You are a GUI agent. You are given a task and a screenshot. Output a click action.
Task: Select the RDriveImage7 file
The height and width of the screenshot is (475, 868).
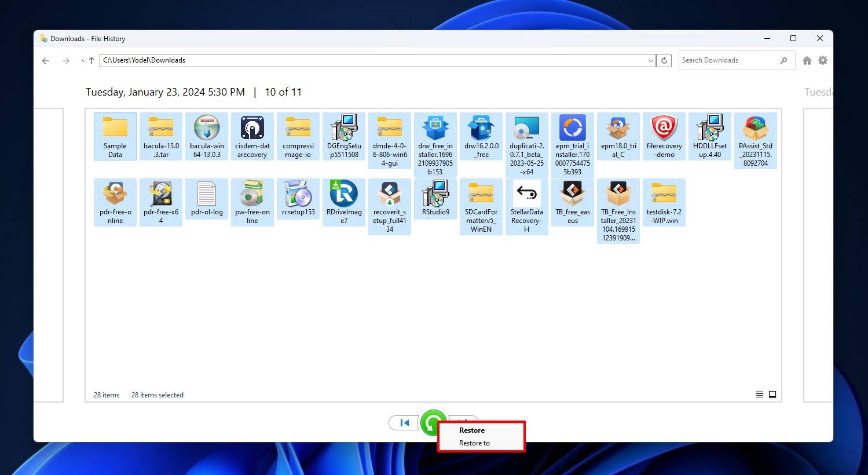tap(344, 202)
